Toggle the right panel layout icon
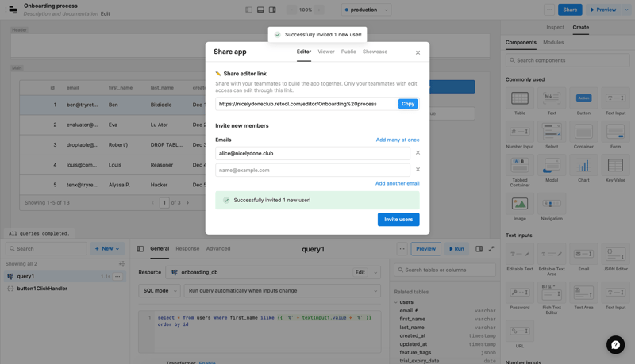 272,10
